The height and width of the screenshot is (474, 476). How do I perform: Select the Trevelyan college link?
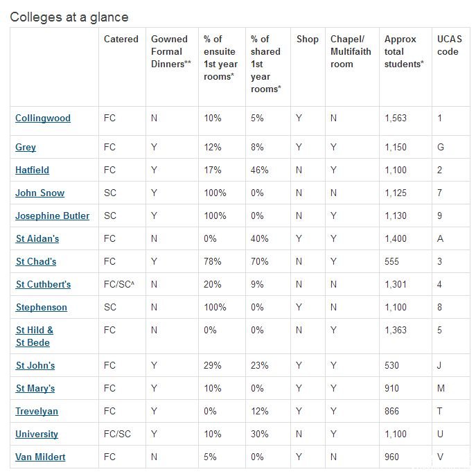tap(37, 411)
